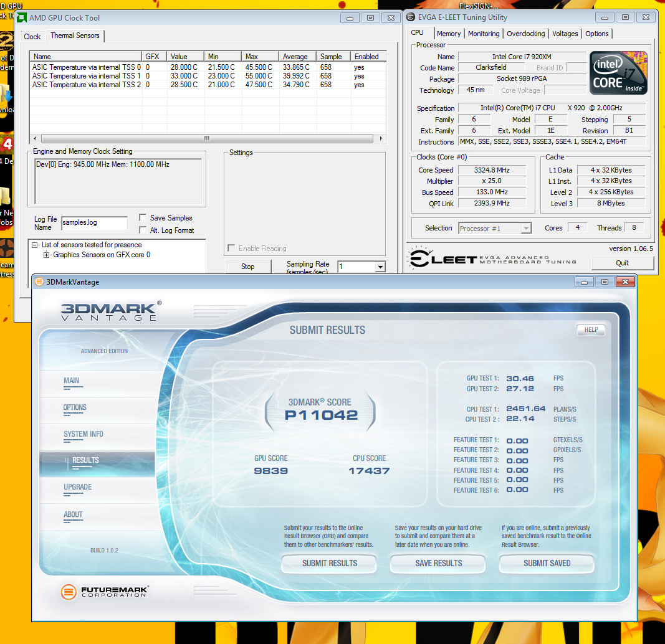The image size is (665, 644).
Task: Open the Options tab in E-LEET
Action: [x=596, y=34]
